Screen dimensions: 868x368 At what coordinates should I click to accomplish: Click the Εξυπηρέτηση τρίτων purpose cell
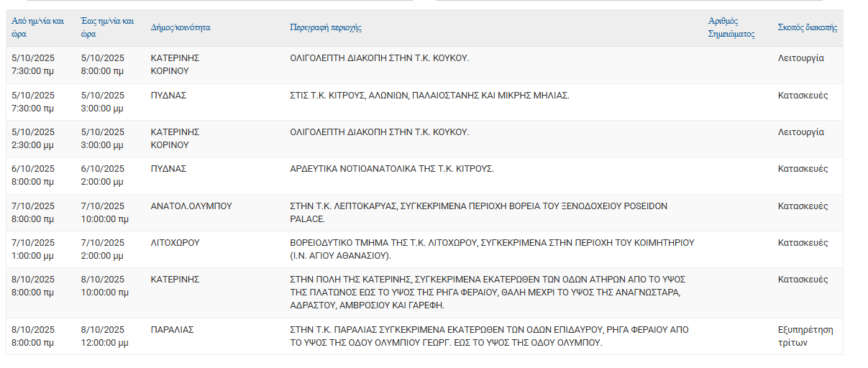805,336
